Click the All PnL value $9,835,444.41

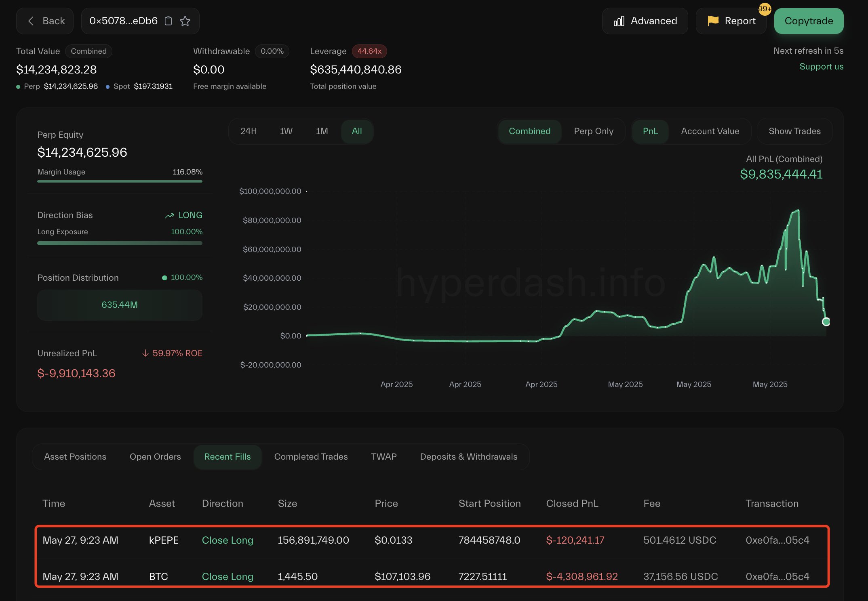tap(781, 174)
